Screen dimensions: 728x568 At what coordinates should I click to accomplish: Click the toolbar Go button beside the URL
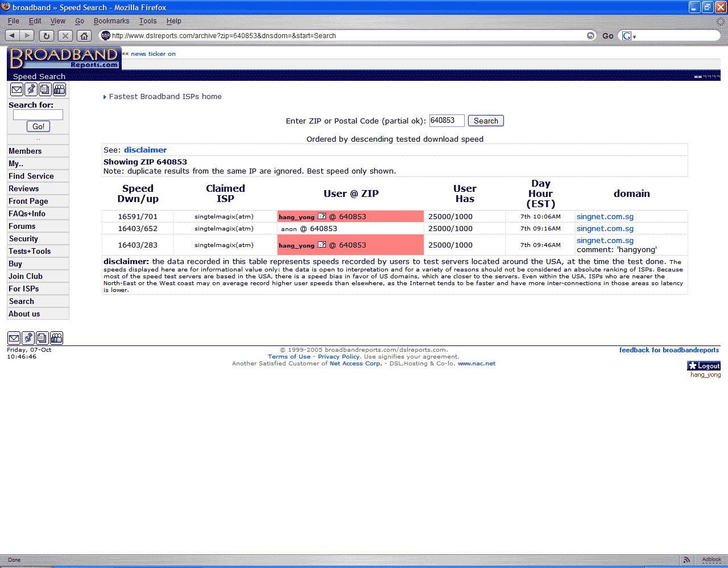(x=608, y=36)
